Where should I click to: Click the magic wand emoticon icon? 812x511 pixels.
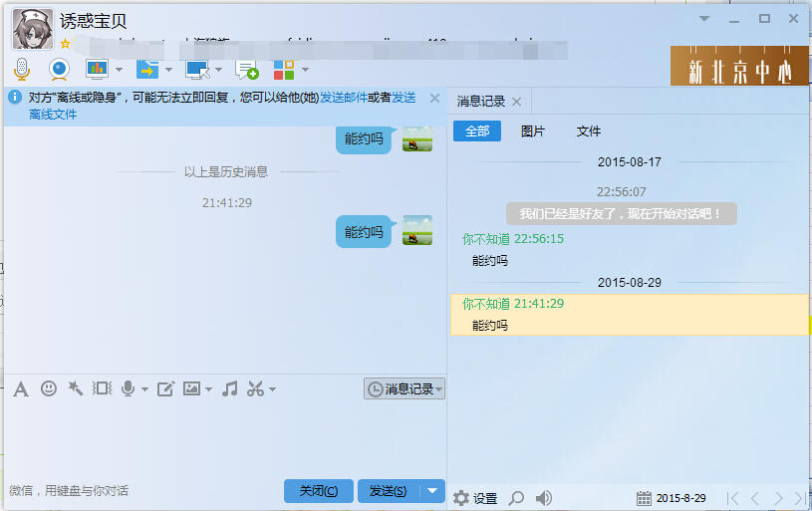pyautogui.click(x=75, y=388)
